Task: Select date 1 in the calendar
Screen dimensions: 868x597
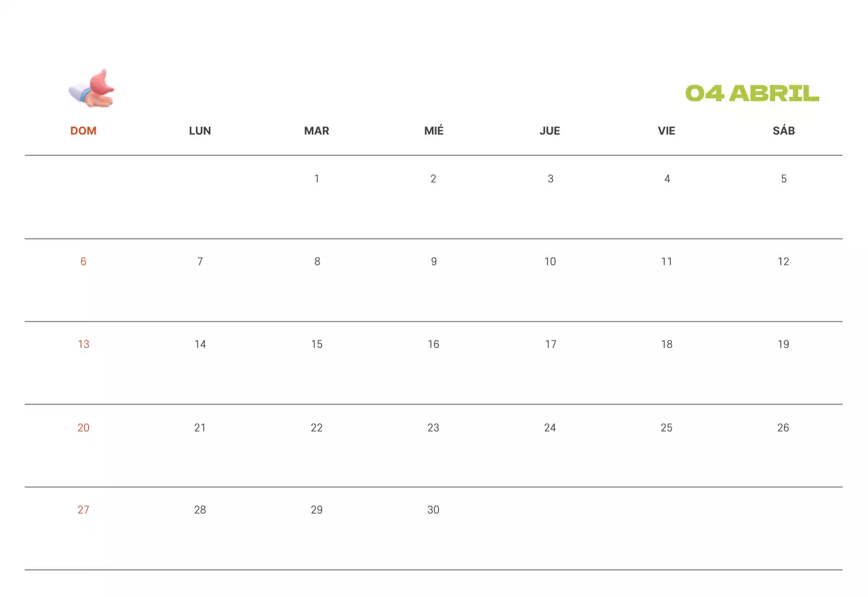Action: [x=317, y=179]
